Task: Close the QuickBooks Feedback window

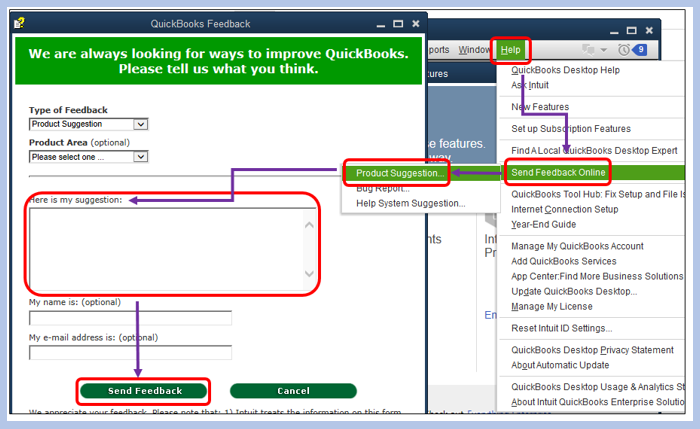Action: pos(416,24)
